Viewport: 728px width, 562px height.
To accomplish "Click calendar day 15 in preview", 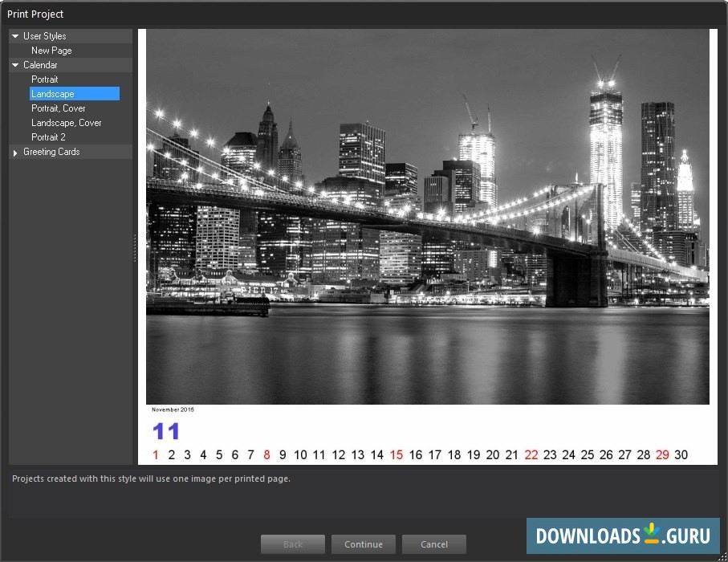I will (396, 454).
